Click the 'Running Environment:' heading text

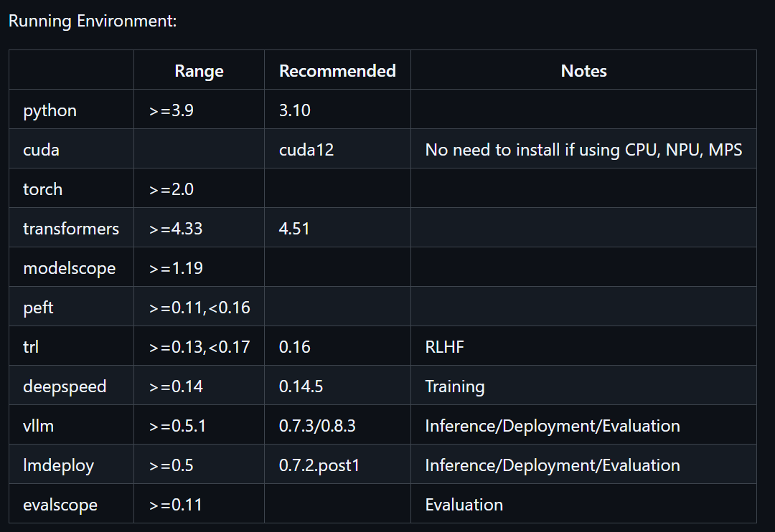click(x=93, y=22)
